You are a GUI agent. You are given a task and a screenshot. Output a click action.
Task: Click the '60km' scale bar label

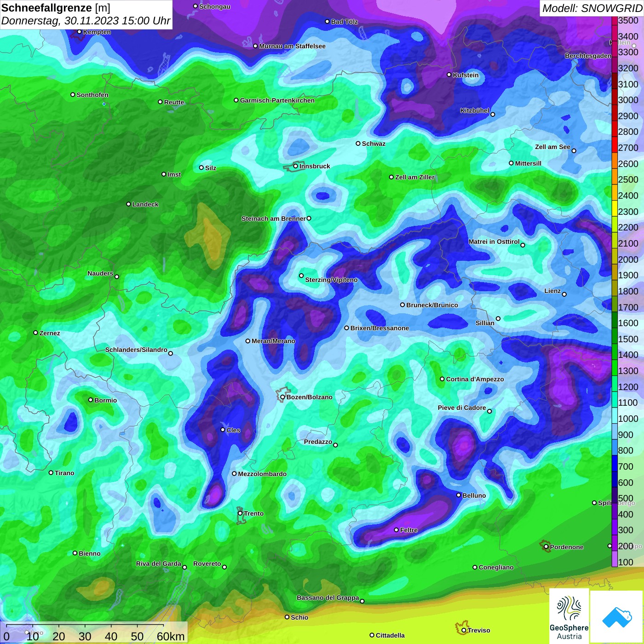171,636
